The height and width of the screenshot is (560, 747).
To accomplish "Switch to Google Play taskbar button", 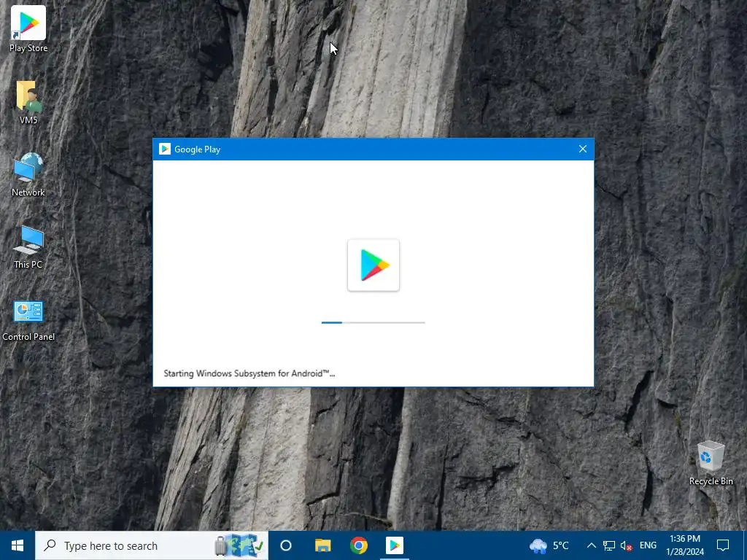I will click(x=395, y=545).
